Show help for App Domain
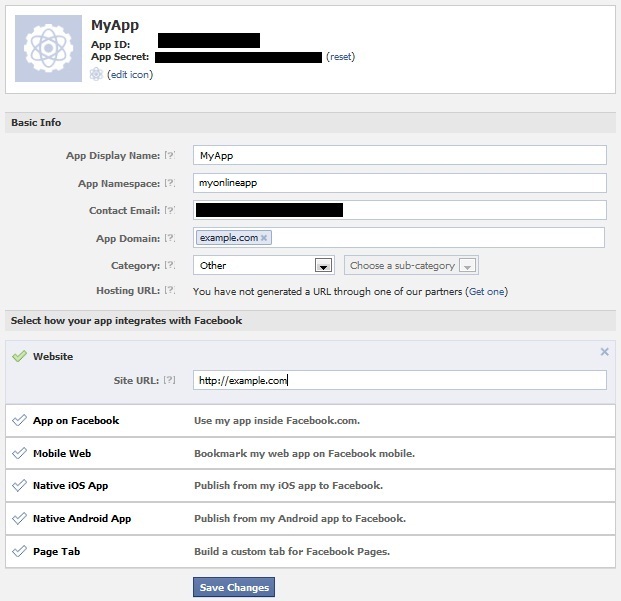The image size is (621, 601). [x=170, y=238]
